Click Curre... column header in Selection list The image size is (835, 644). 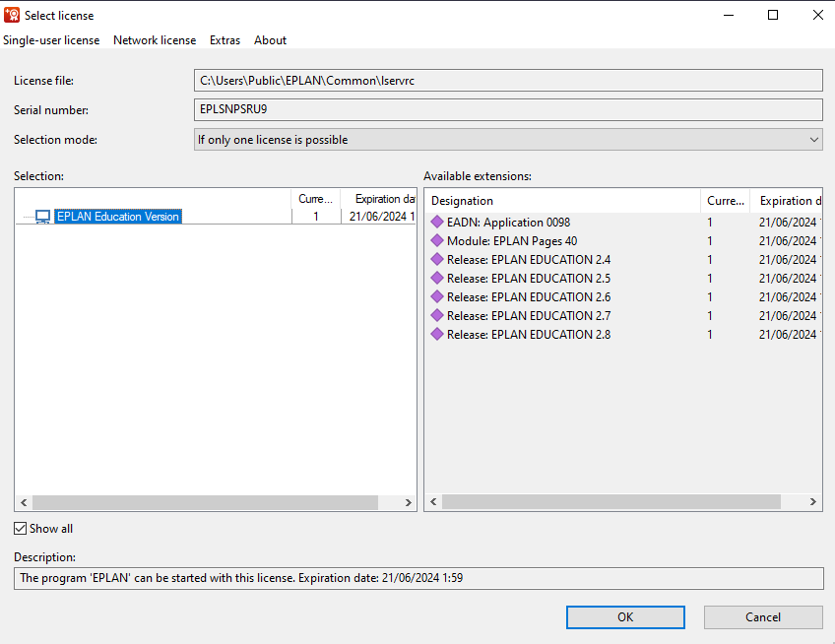(316, 199)
